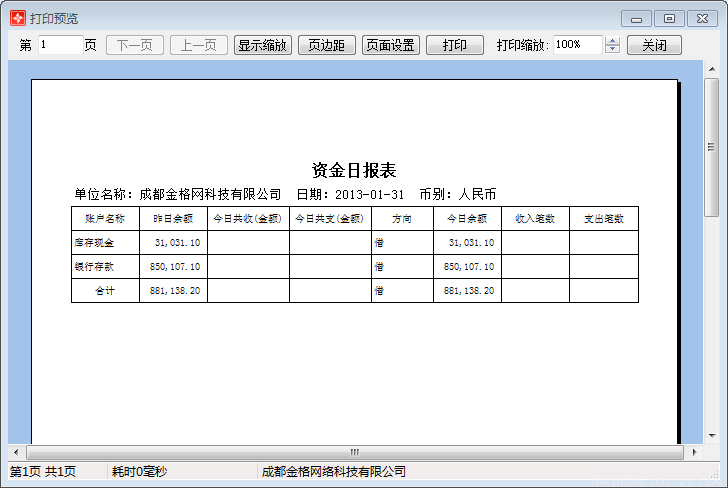The image size is (728, 488).
Task: Maximize the 打印预览 window
Action: tap(669, 18)
